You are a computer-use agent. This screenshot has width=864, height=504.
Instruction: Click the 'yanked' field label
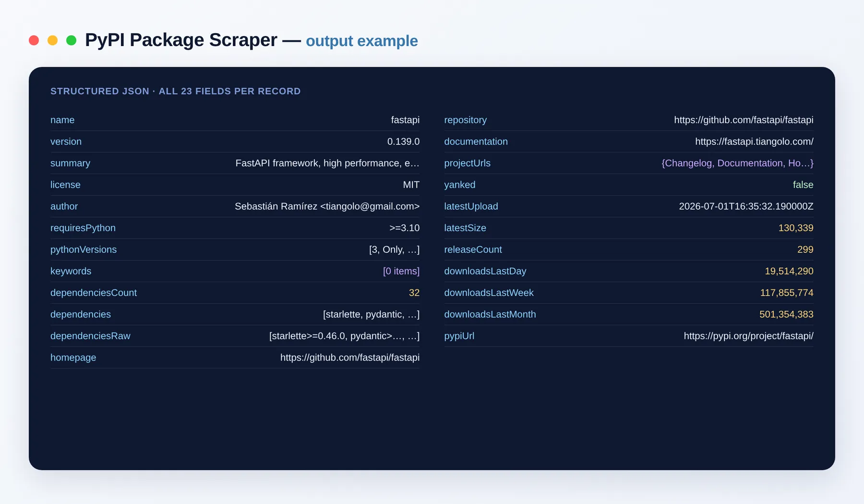[x=459, y=185]
